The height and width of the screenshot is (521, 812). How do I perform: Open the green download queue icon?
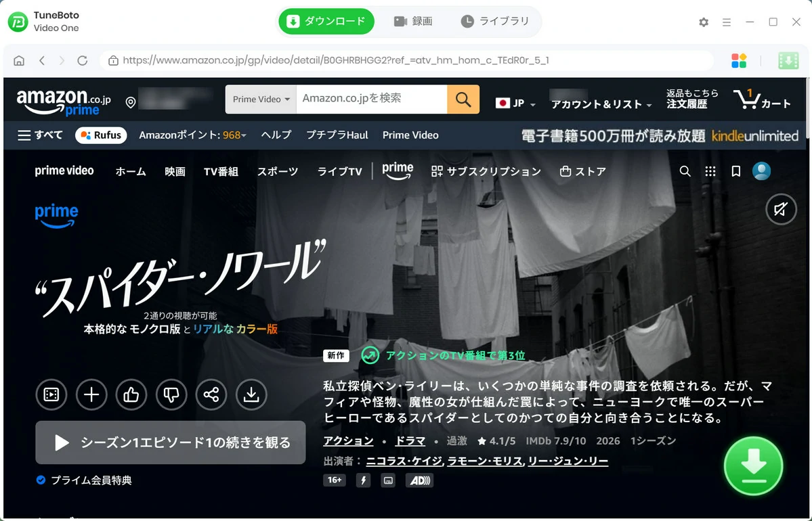pyautogui.click(x=788, y=60)
